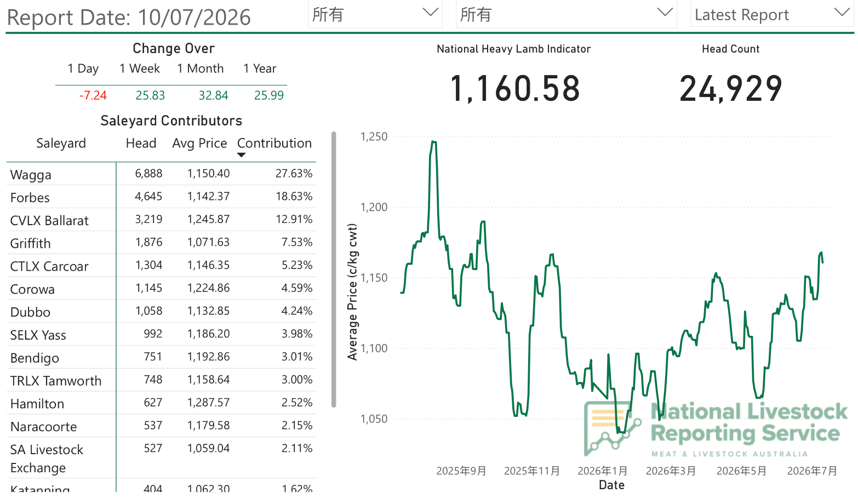Viewport: 858px width, 504px height.
Task: Click Wagga head count 6,888
Action: point(148,174)
